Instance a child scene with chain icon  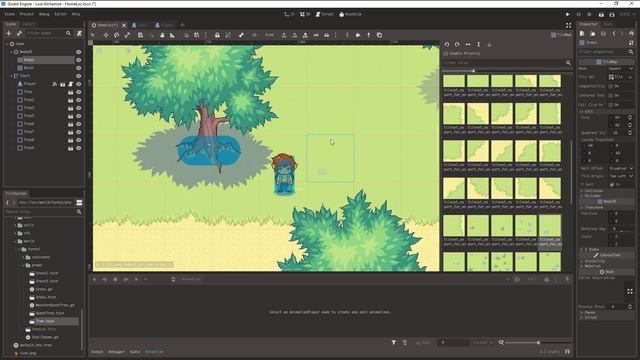(x=19, y=33)
